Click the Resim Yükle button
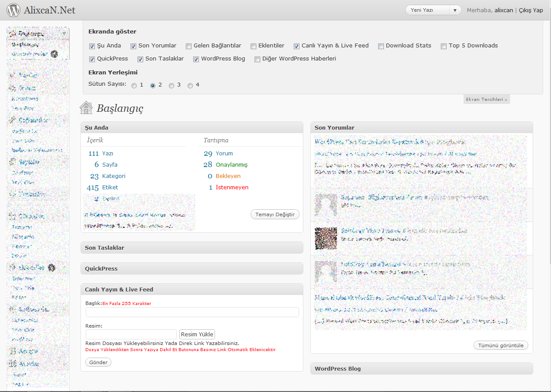551x392 pixels. click(197, 334)
